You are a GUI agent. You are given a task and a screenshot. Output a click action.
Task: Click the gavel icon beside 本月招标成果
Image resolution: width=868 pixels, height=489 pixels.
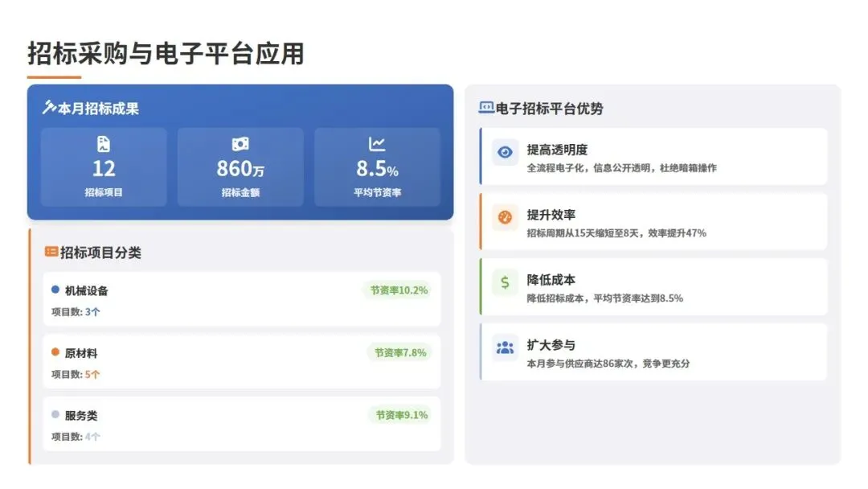(x=49, y=108)
